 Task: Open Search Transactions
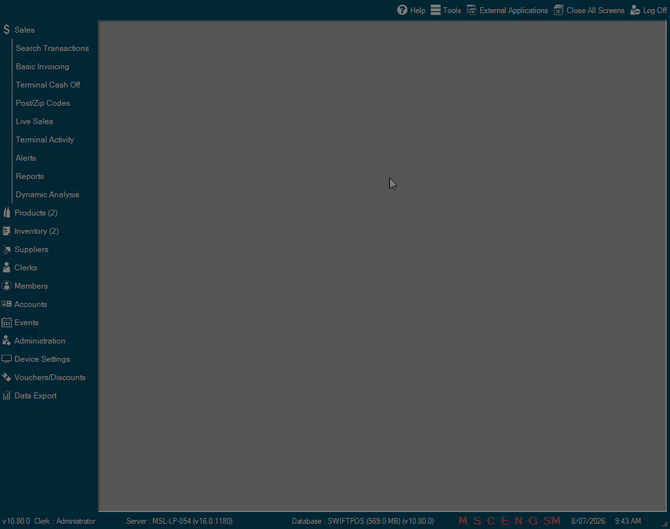pos(52,48)
